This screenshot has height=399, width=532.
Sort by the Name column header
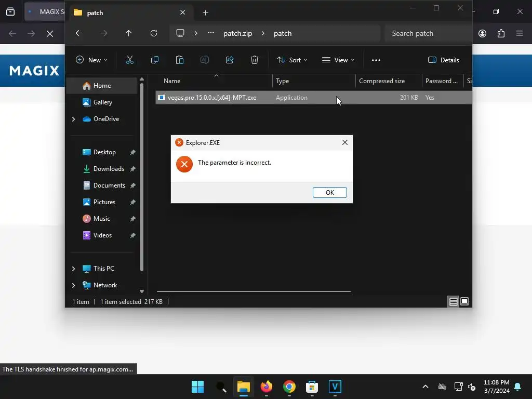coord(214,81)
